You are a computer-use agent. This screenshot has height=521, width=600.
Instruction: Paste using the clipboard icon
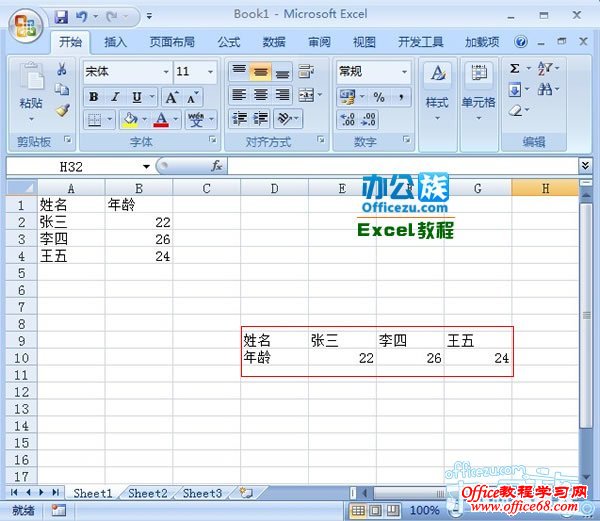pos(31,77)
